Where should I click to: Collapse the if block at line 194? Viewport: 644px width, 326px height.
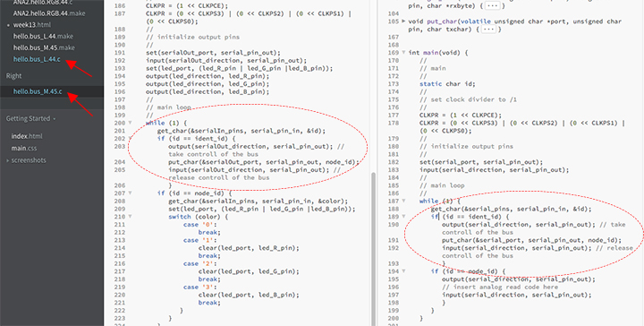coord(403,271)
